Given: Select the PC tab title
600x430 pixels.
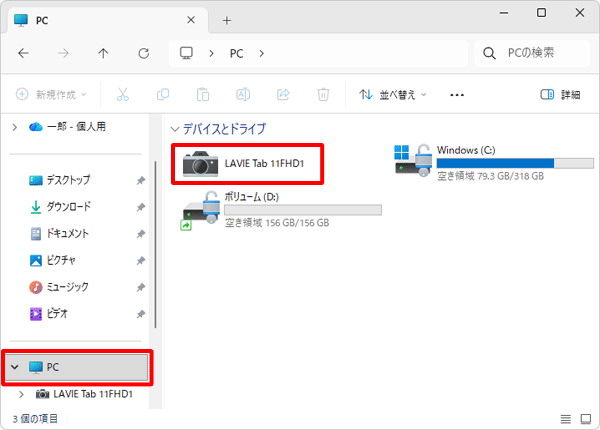Looking at the screenshot, I should point(42,20).
